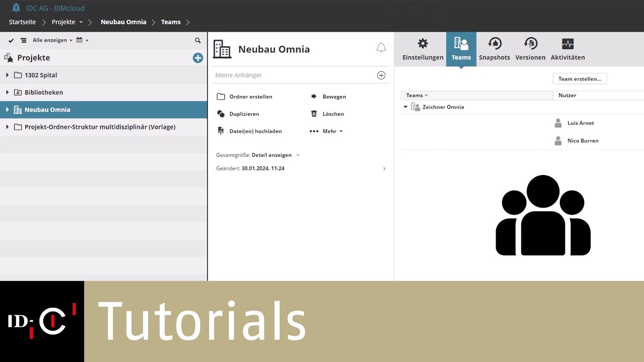Select the Projekt-Ordner-Struktur multidisziplinär (Vorlage) row
Viewport: 644px width, 362px height.
pos(104,127)
